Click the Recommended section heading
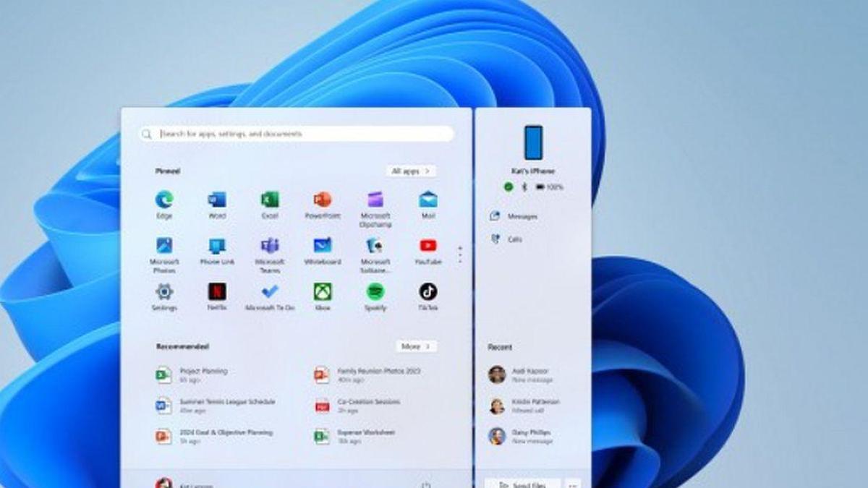868x488 pixels. (183, 346)
